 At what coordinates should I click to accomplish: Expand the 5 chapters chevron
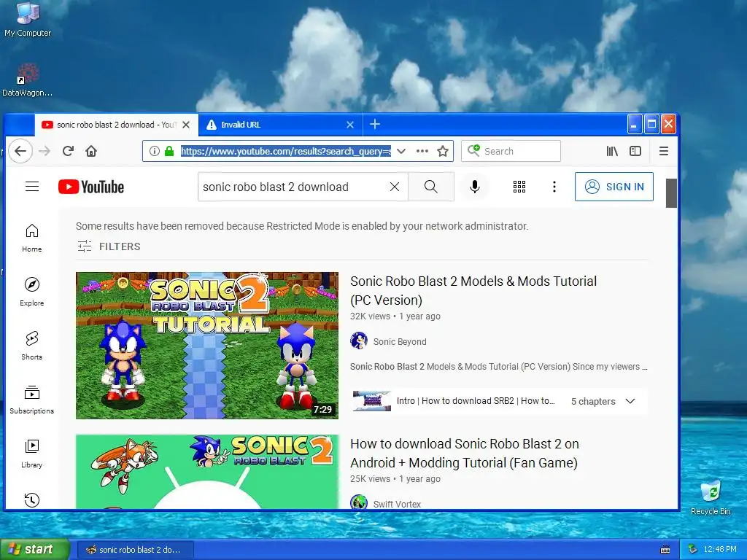(x=630, y=401)
